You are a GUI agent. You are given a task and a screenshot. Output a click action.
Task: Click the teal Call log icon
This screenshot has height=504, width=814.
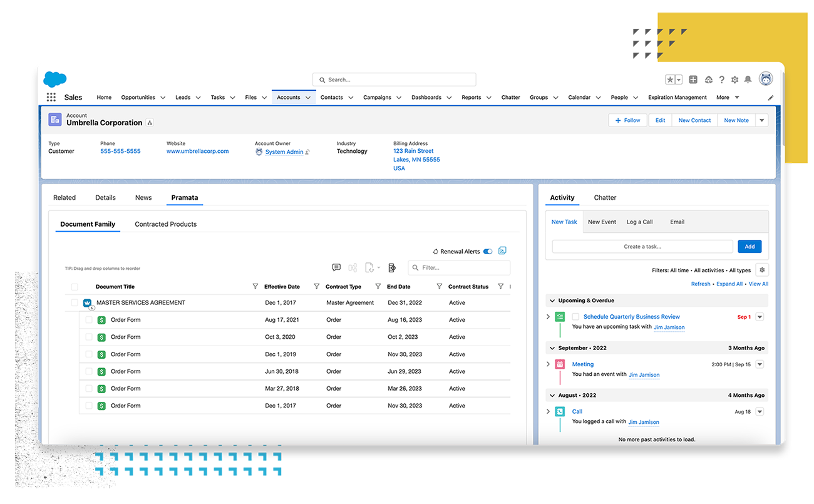560,412
